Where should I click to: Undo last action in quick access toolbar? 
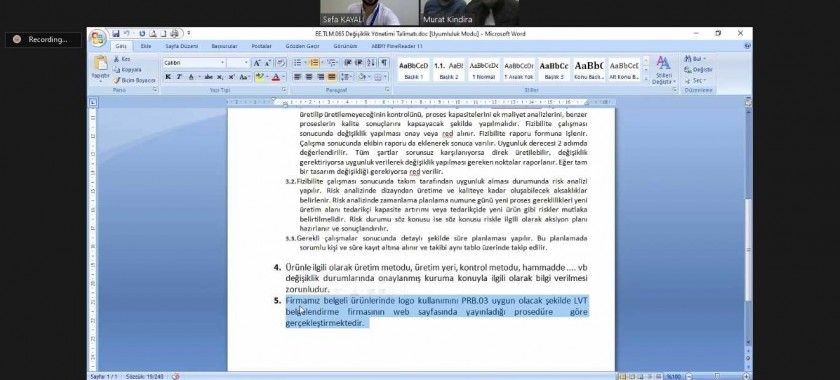point(126,34)
